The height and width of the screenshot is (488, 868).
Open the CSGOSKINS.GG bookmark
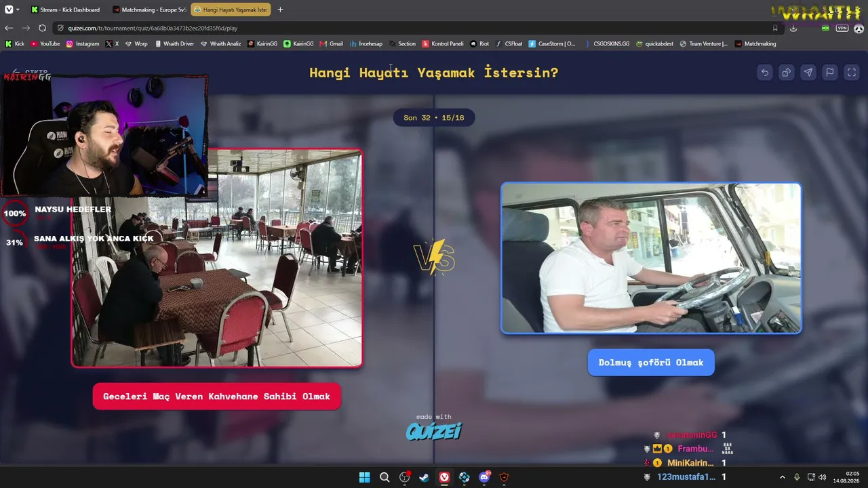(x=607, y=44)
